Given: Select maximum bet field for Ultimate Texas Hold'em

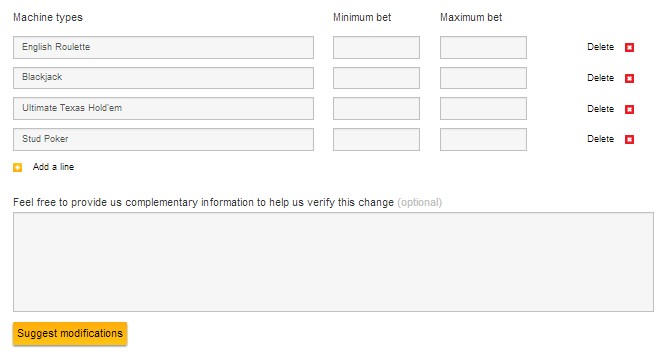Looking at the screenshot, I should coord(483,108).
